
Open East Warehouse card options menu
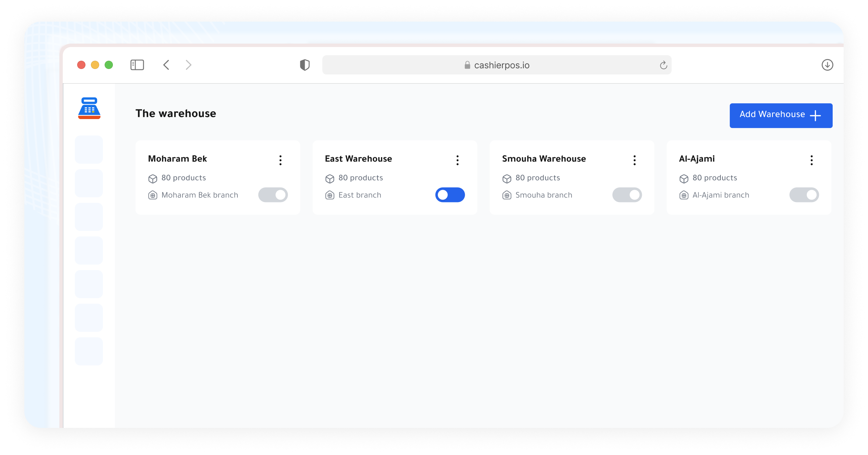pyautogui.click(x=458, y=160)
